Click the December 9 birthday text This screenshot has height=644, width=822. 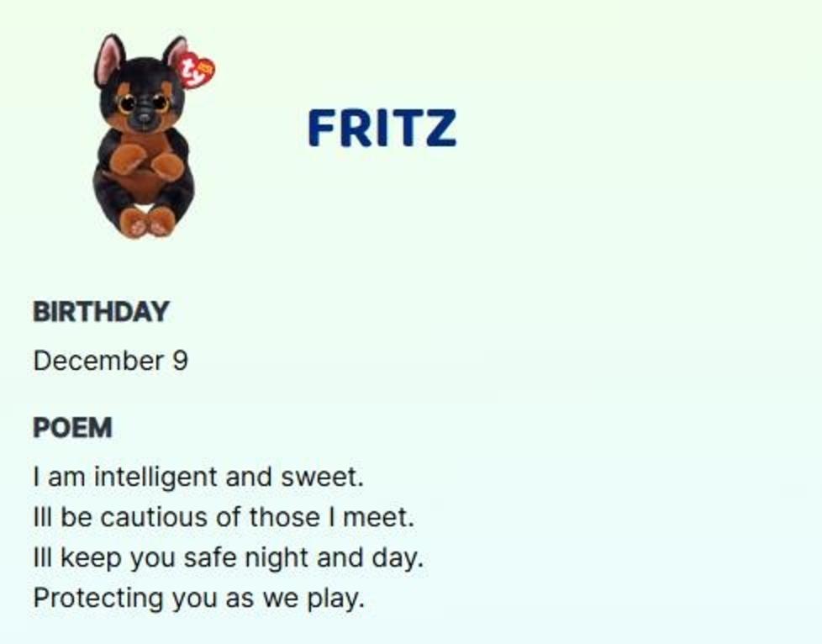(111, 361)
